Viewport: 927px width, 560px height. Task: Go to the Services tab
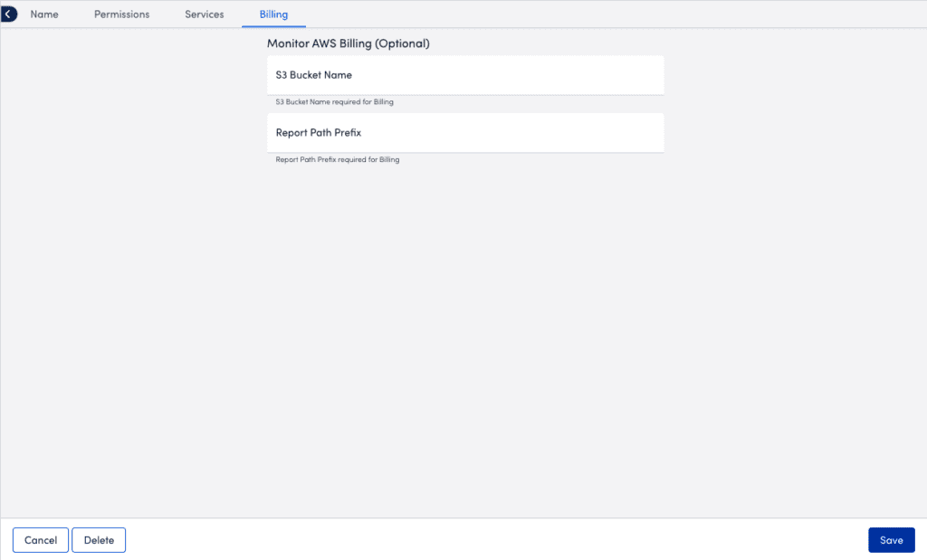[204, 14]
